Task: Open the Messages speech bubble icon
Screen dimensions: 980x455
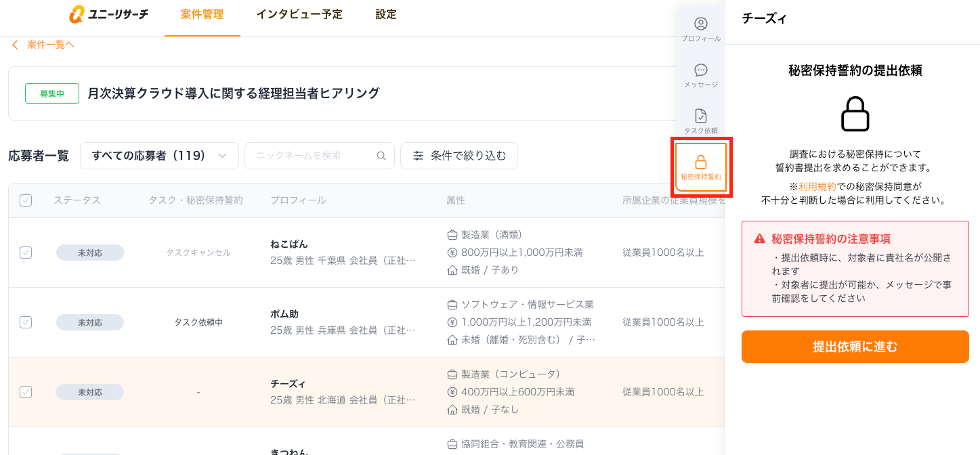Action: pos(701,70)
